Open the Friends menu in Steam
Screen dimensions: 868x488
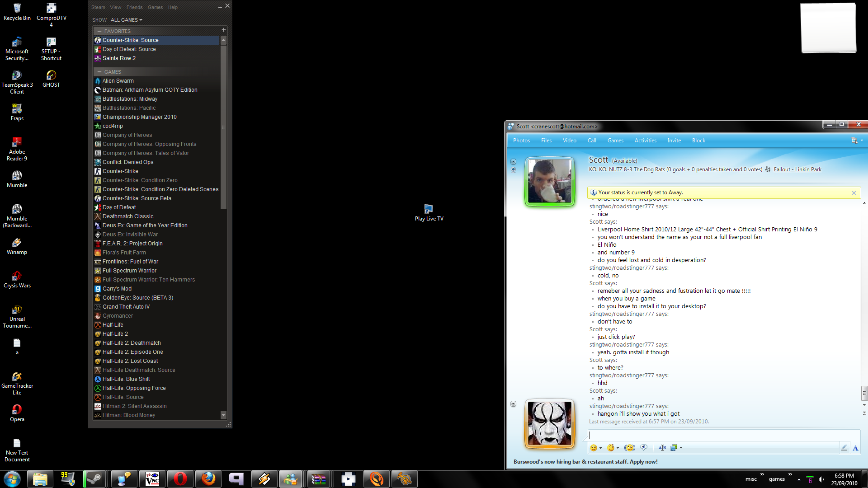point(134,7)
